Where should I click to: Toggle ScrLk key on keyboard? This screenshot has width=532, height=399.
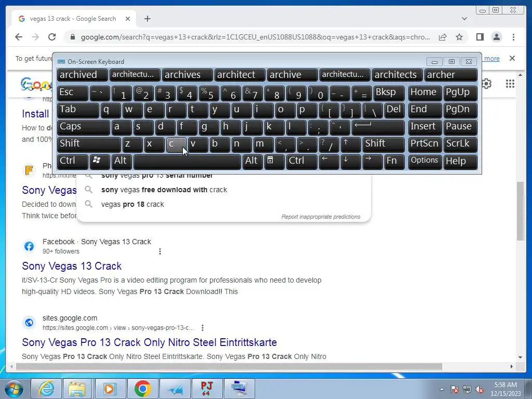pyautogui.click(x=460, y=144)
